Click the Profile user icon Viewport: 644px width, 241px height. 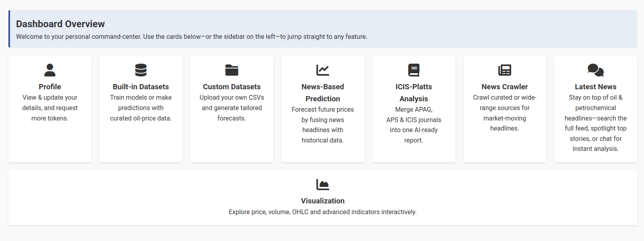[x=50, y=70]
